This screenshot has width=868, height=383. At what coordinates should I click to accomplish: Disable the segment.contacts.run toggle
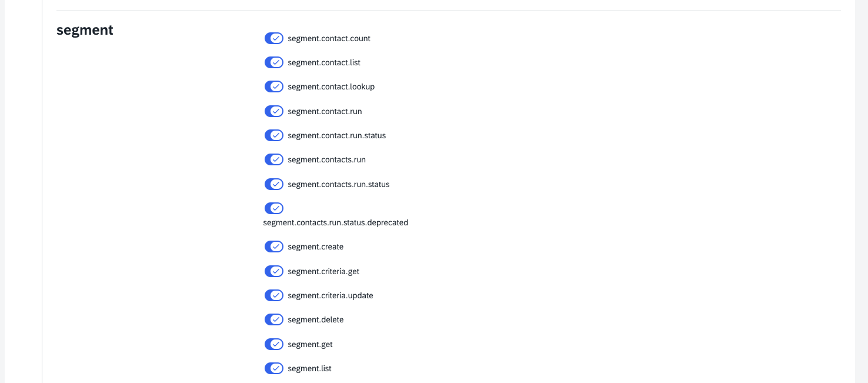tap(274, 159)
